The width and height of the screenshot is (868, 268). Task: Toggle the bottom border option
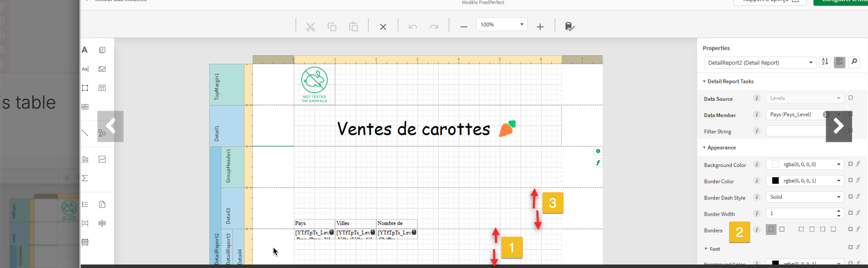834,230
